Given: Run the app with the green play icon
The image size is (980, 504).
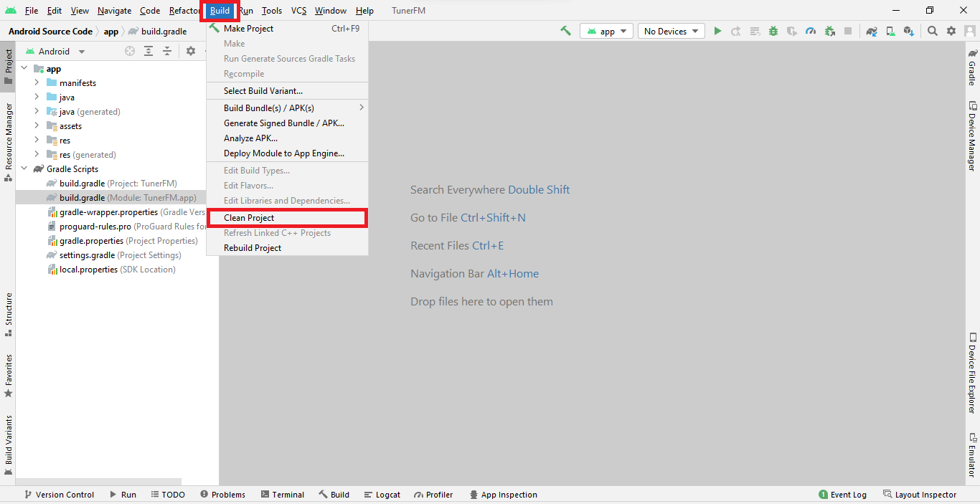Looking at the screenshot, I should (717, 31).
